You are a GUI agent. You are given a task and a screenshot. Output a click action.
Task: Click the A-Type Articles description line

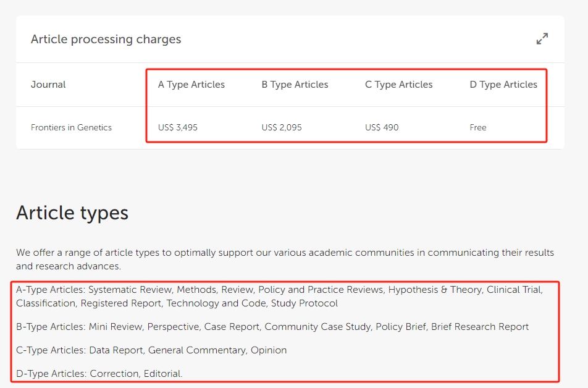279,297
